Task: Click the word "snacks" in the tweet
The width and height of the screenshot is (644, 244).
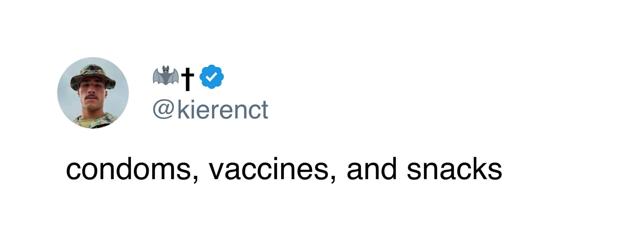Action: coord(454,169)
